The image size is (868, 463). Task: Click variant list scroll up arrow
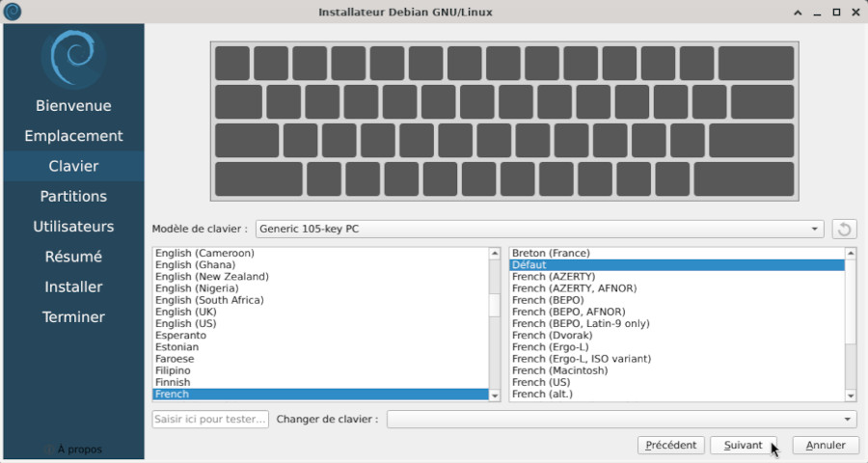851,254
